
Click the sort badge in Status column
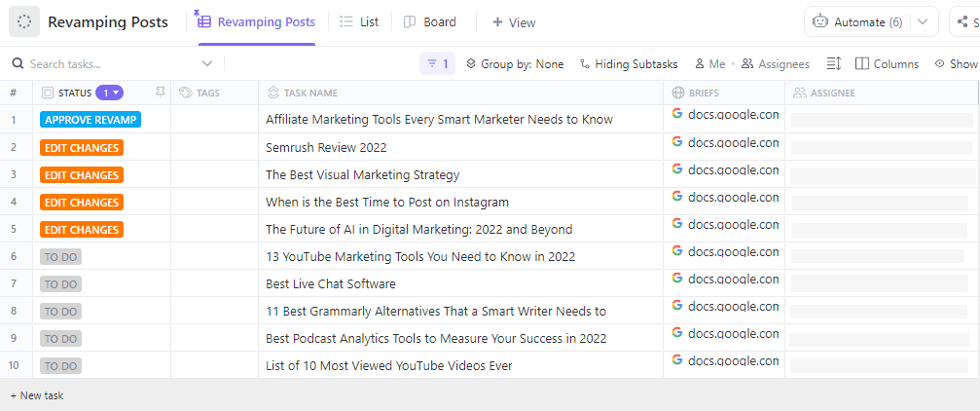point(109,93)
